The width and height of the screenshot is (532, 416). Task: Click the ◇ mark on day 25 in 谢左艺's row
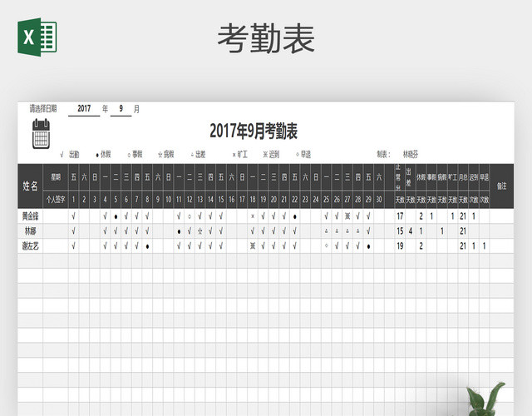point(327,246)
